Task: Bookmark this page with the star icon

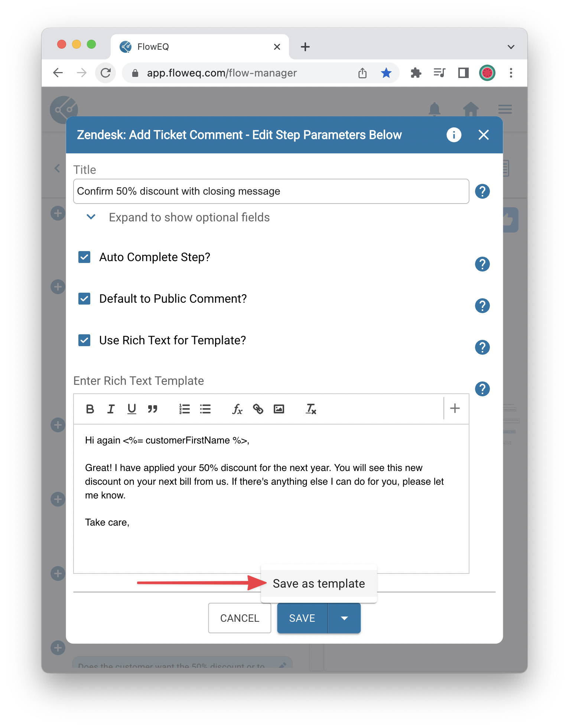Action: click(386, 73)
